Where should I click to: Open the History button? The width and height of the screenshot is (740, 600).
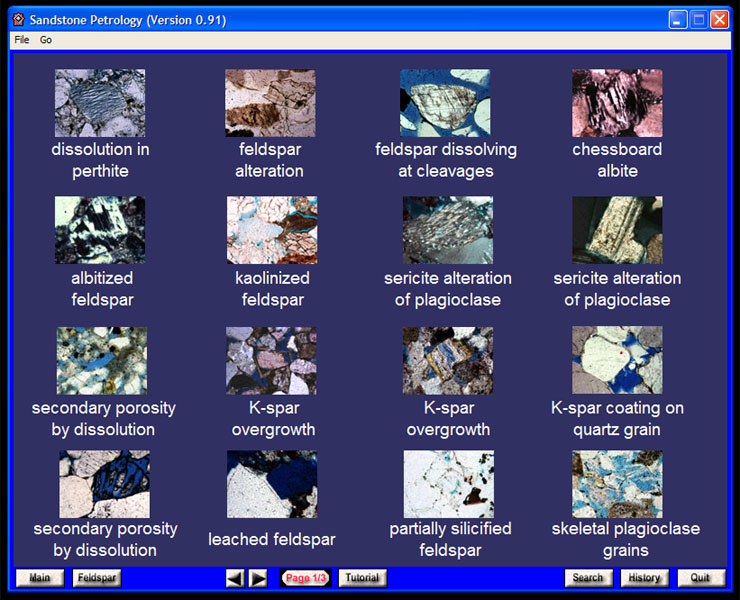pyautogui.click(x=644, y=578)
